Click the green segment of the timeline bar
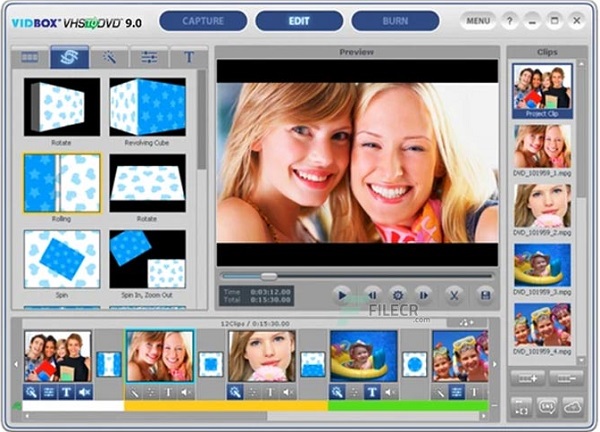Screen dimensions: 600x432 [x=408, y=406]
